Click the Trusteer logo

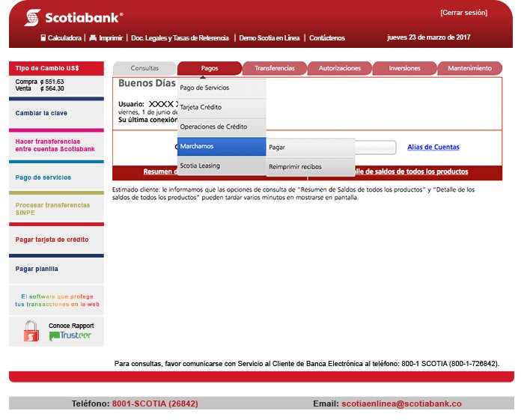point(70,335)
